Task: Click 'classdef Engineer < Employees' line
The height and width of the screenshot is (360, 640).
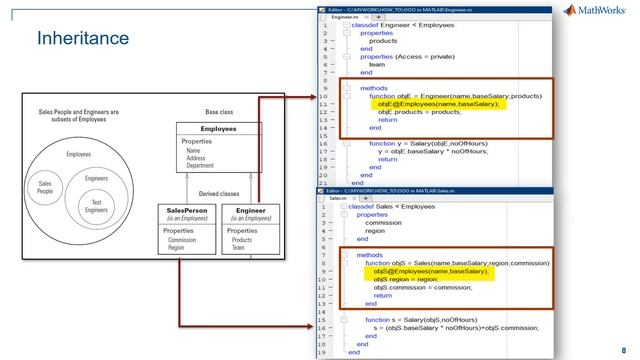Action: pyautogui.click(x=402, y=25)
